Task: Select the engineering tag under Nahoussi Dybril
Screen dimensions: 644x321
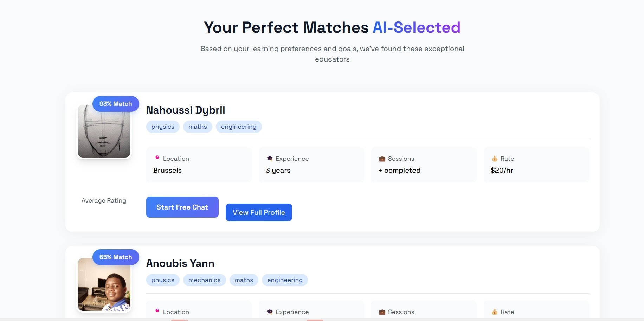Action: click(x=239, y=127)
